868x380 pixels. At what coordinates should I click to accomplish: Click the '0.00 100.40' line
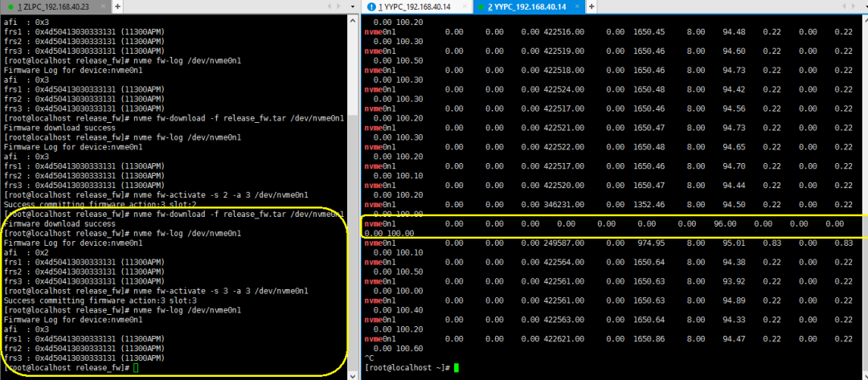pyautogui.click(x=398, y=310)
